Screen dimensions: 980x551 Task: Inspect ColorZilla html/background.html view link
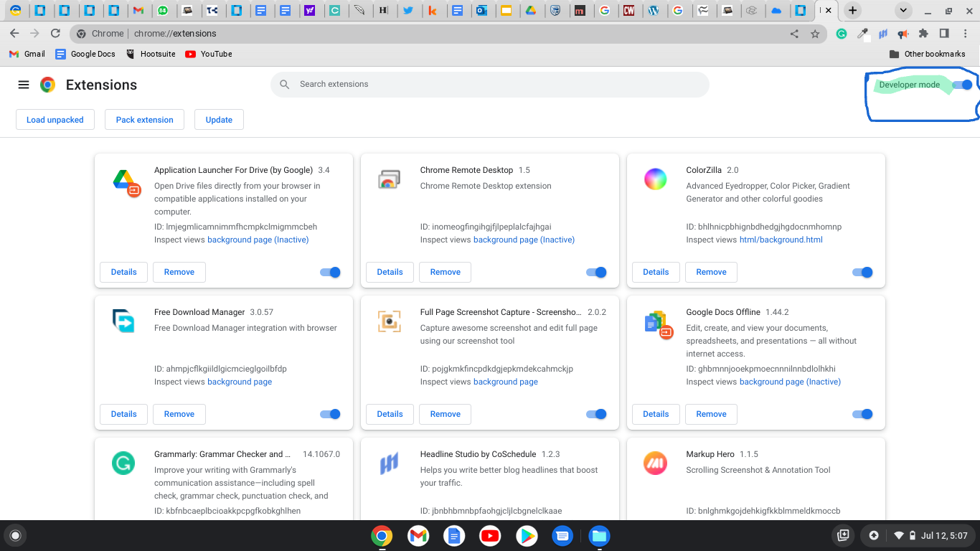(x=781, y=240)
